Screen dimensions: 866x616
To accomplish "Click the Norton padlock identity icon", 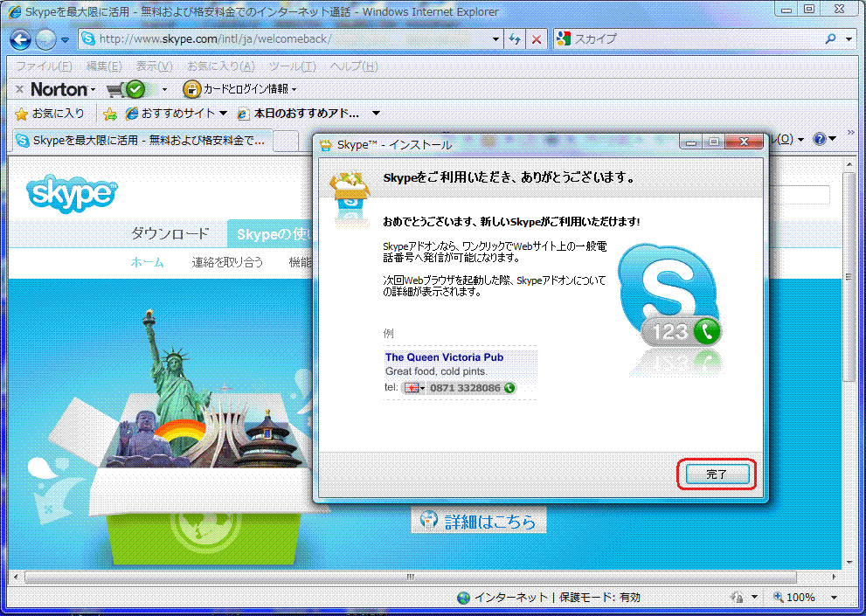I will (191, 89).
